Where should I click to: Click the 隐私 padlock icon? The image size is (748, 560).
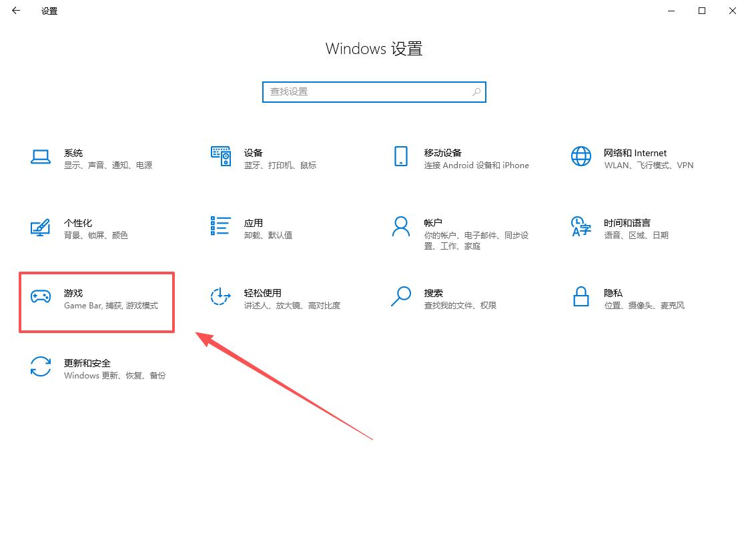click(x=581, y=296)
